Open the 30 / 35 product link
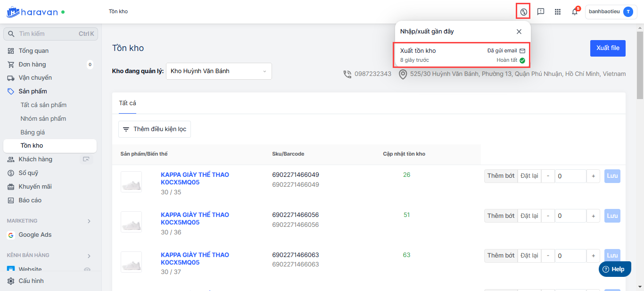 195,178
